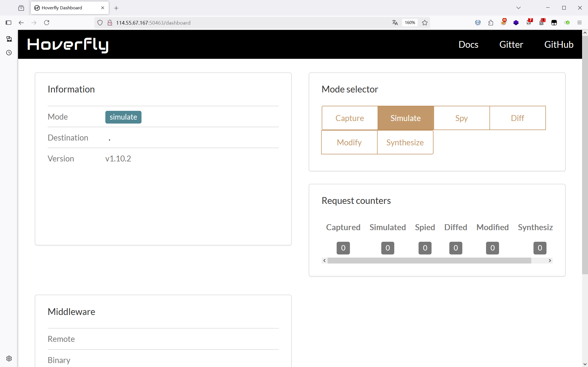Click the tracking protection shield icon
Viewport: 588px width, 367px height.
(x=100, y=23)
